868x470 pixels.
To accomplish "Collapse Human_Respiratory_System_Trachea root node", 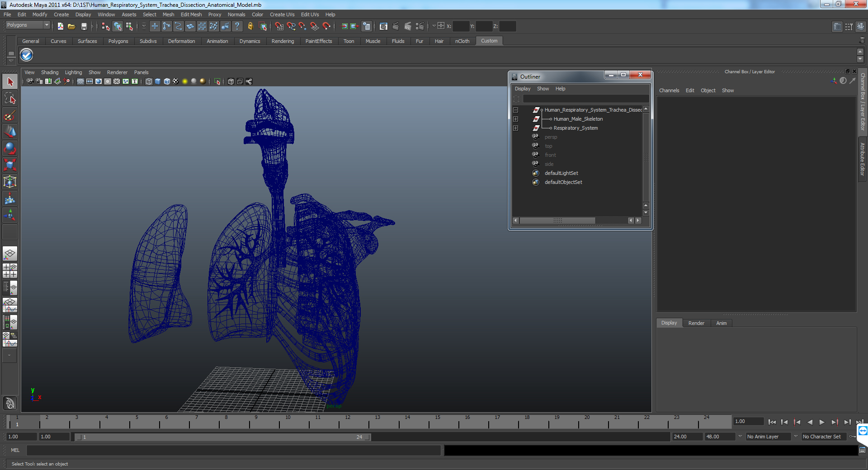I will point(515,110).
